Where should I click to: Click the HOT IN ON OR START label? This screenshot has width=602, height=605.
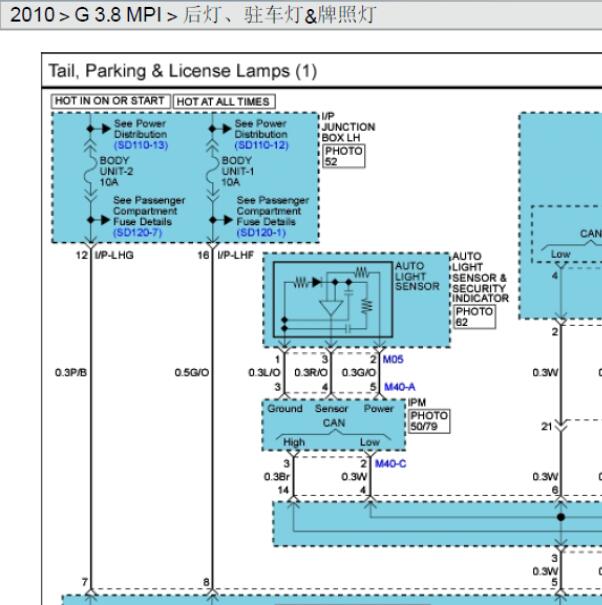(110, 101)
